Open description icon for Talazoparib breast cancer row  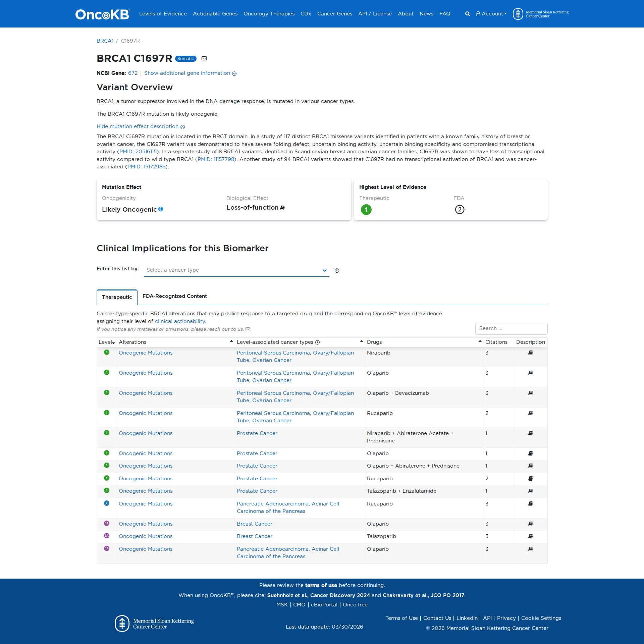tap(531, 536)
